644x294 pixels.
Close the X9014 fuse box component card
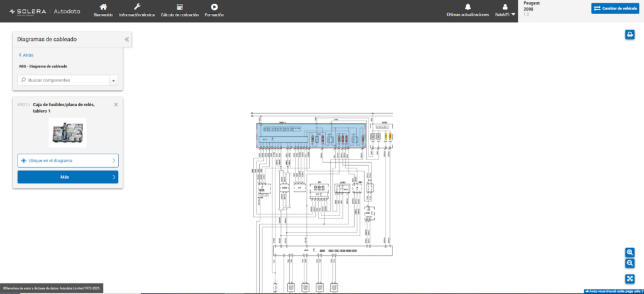pyautogui.click(x=116, y=104)
